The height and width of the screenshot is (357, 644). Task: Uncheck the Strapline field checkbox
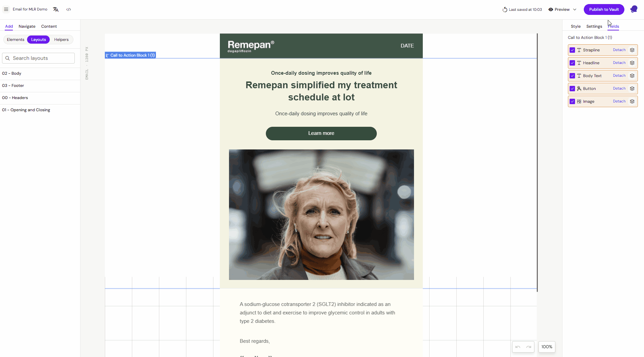pyautogui.click(x=572, y=50)
